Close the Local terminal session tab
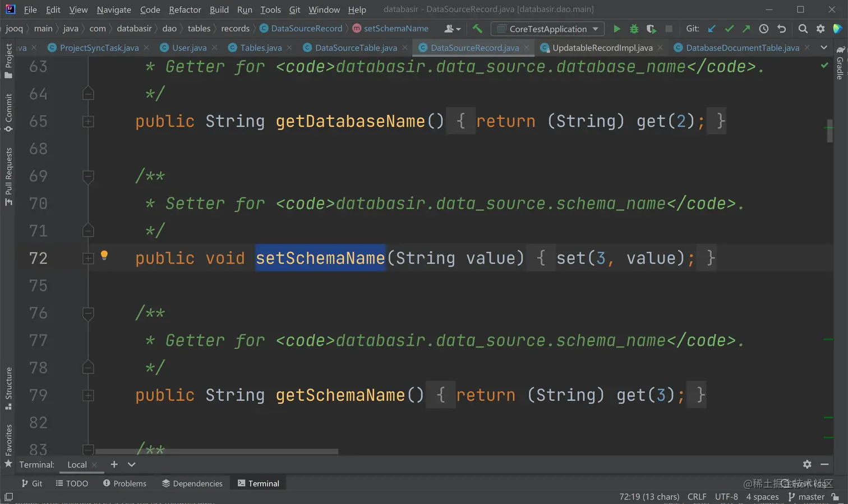This screenshot has width=848, height=504. point(94,465)
